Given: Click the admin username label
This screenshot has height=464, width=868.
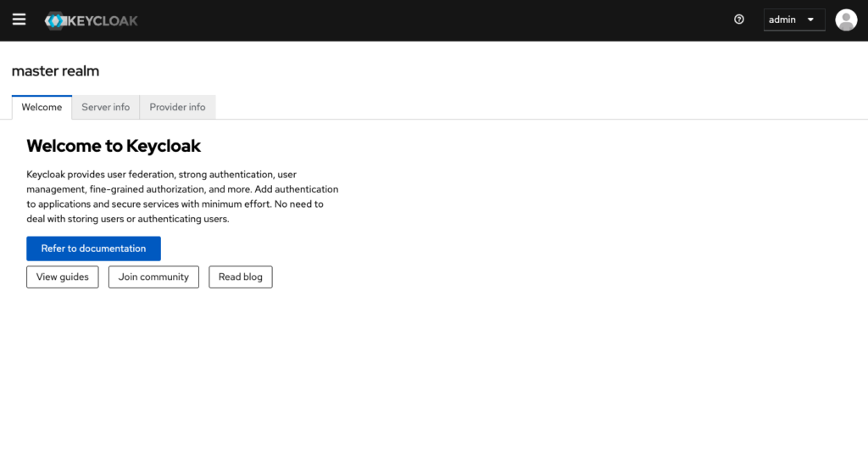Looking at the screenshot, I should 782,20.
